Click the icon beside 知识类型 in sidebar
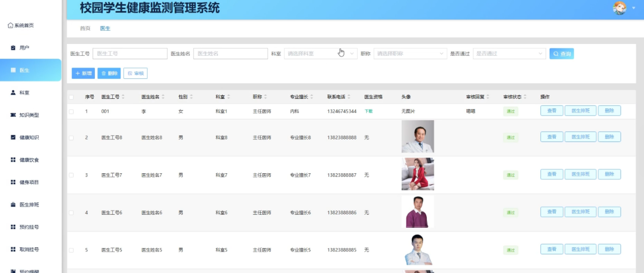 pyautogui.click(x=13, y=115)
